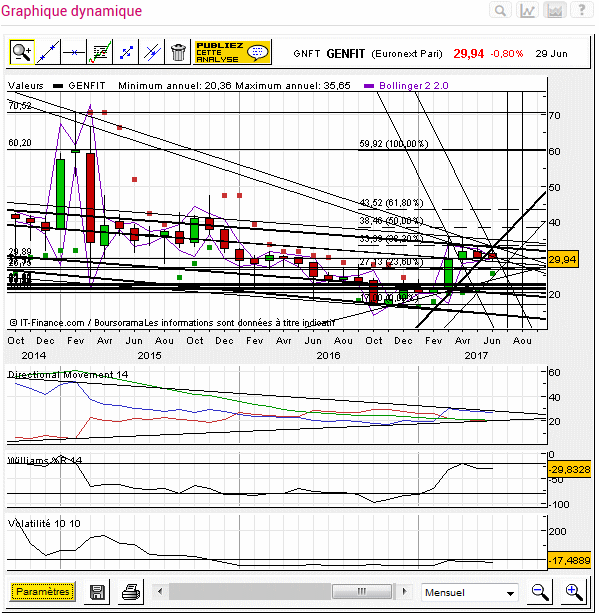
Task: Click the Bollinger 2 2.0 legend label
Action: click(x=413, y=86)
